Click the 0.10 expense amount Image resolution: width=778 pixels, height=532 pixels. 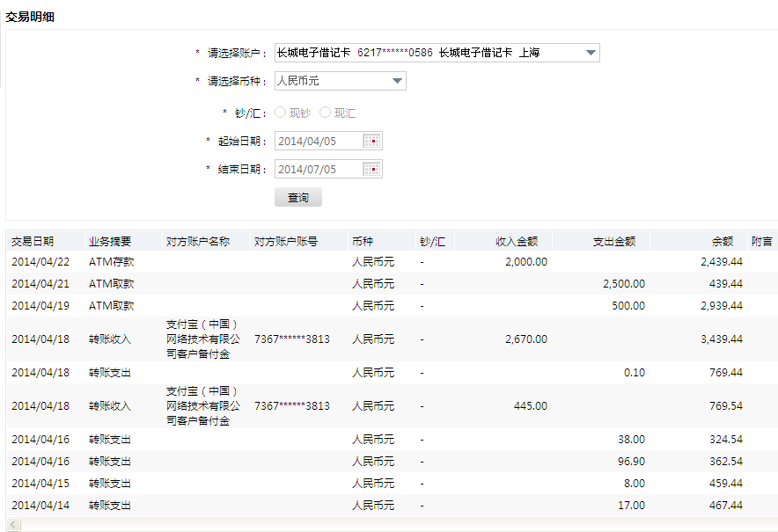coord(635,372)
